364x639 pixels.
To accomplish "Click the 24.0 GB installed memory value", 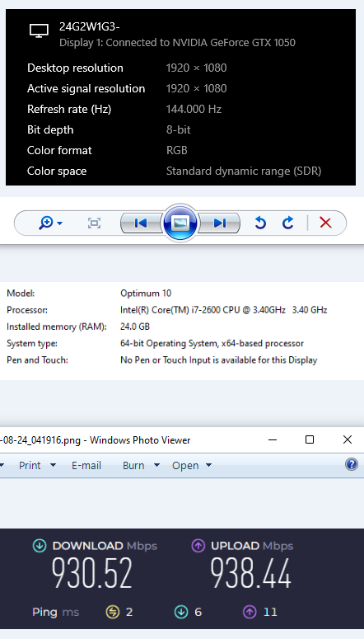I will tap(135, 327).
